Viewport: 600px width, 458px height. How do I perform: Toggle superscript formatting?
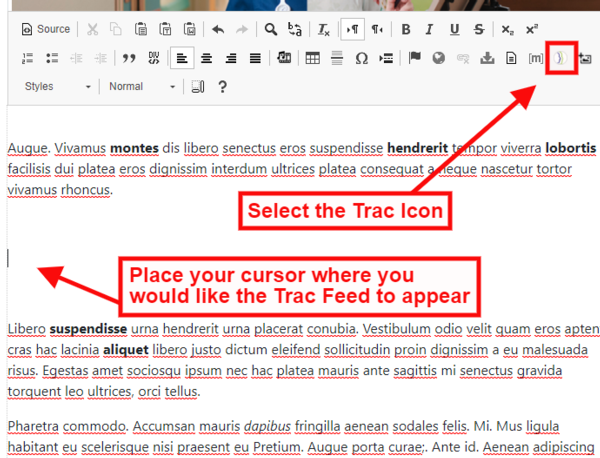[532, 29]
